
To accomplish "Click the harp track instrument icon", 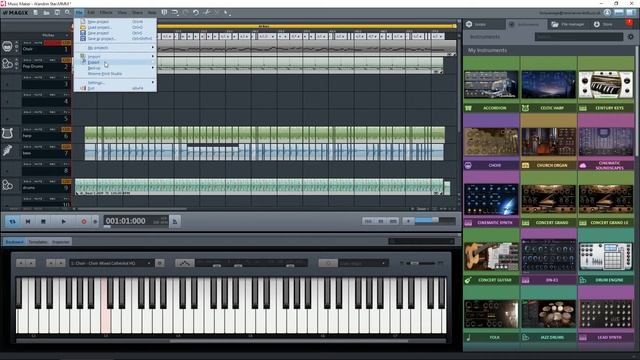I will coord(7,133).
